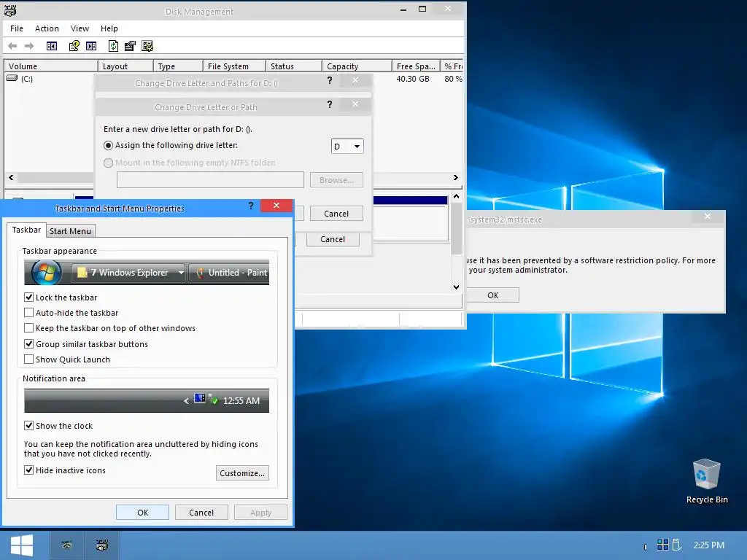The height and width of the screenshot is (560, 747).
Task: Sort by the Volume column header
Action: coord(50,66)
